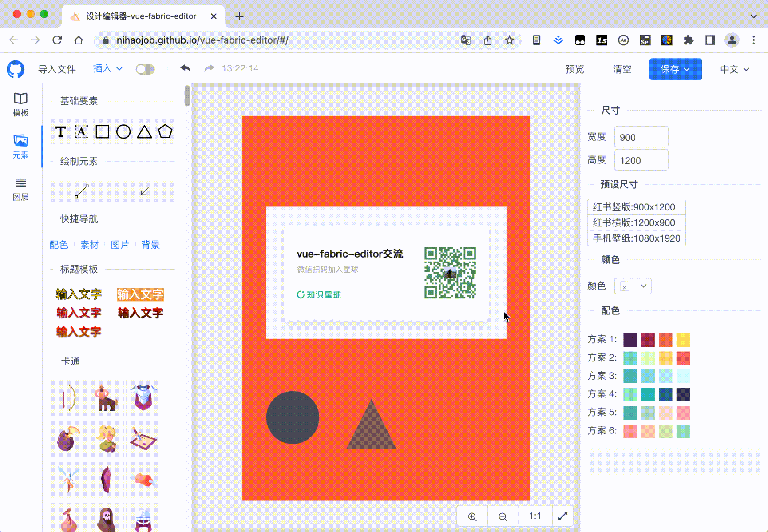Image resolution: width=768 pixels, height=532 pixels.
Task: Expand the 保存 save dropdown
Action: tap(675, 69)
